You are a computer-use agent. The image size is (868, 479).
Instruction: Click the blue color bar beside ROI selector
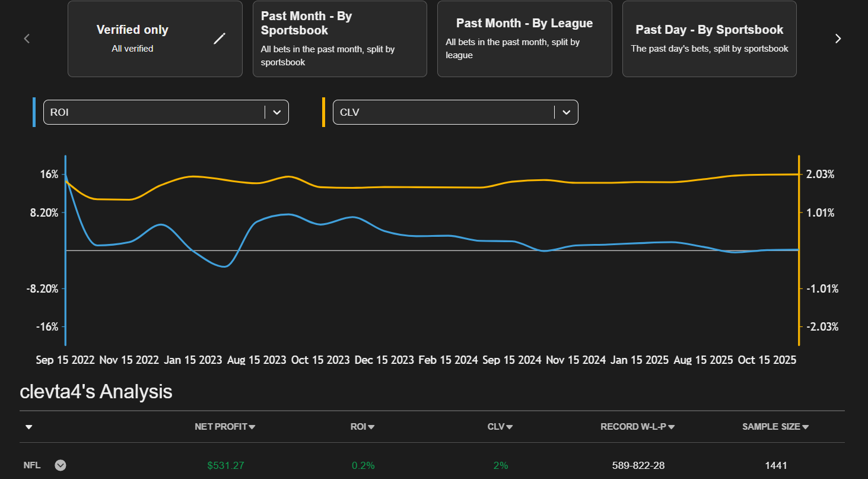34,112
